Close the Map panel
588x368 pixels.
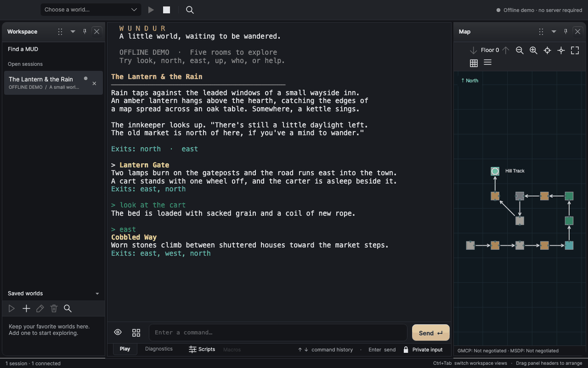(x=577, y=31)
